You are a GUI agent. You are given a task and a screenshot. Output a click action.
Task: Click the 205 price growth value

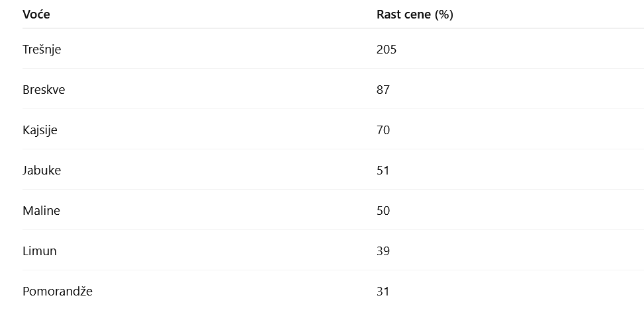point(387,49)
